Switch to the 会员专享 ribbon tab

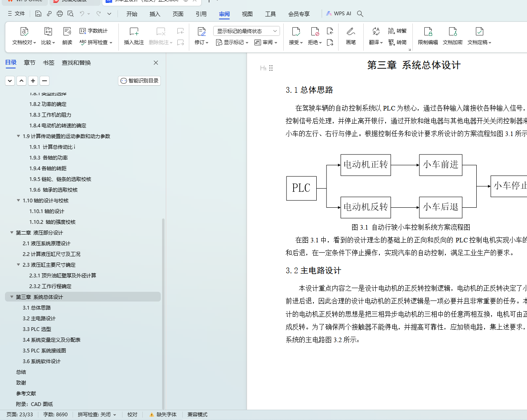[299, 14]
